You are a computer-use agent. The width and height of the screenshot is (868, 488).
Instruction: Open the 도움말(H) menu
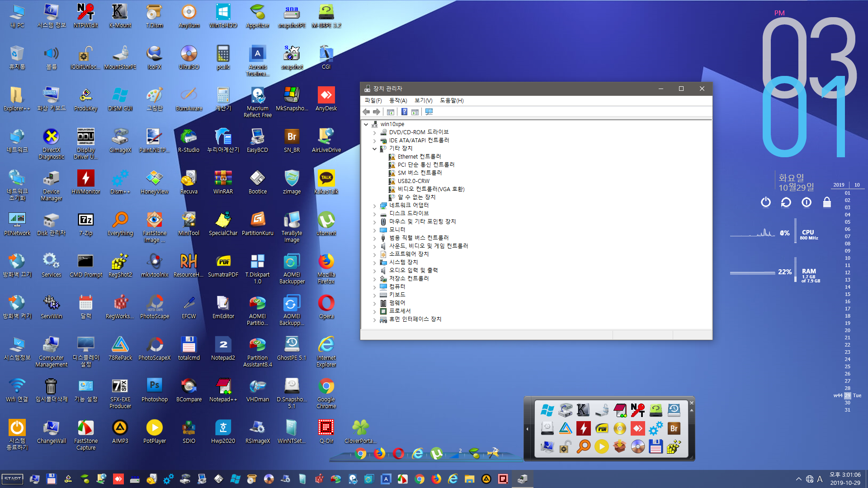point(452,100)
